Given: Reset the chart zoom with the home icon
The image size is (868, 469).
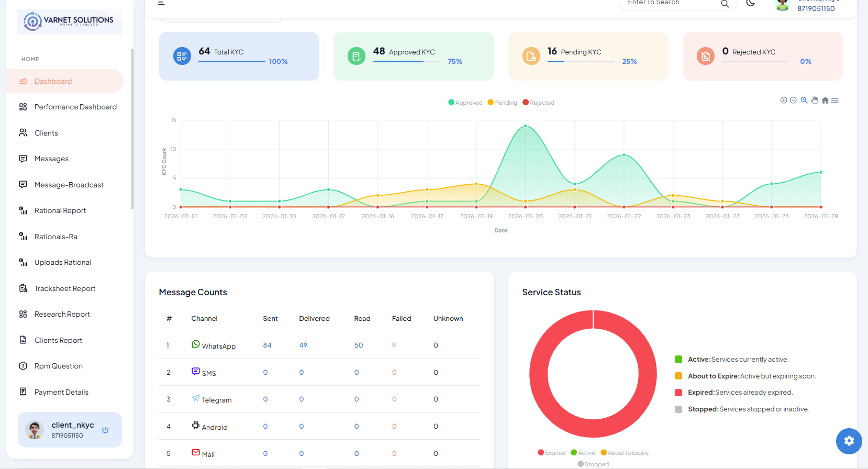Looking at the screenshot, I should point(825,100).
